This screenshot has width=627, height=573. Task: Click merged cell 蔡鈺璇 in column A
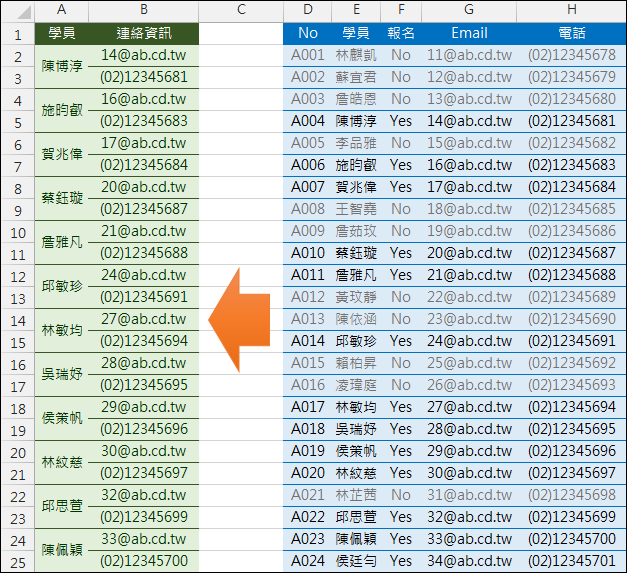click(x=62, y=198)
